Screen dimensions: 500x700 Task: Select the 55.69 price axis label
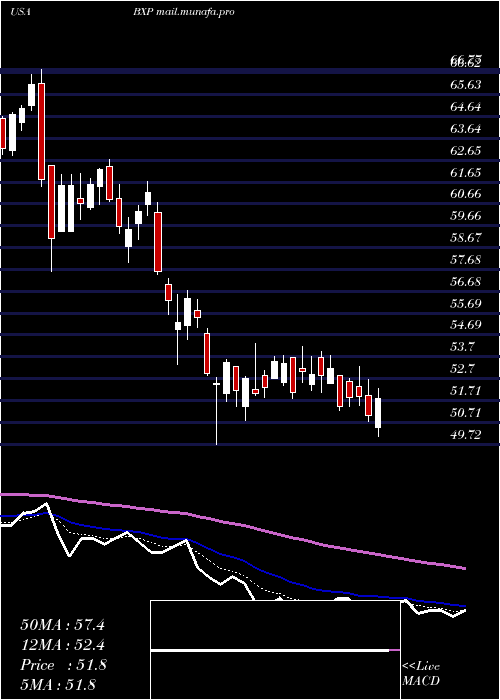466,304
